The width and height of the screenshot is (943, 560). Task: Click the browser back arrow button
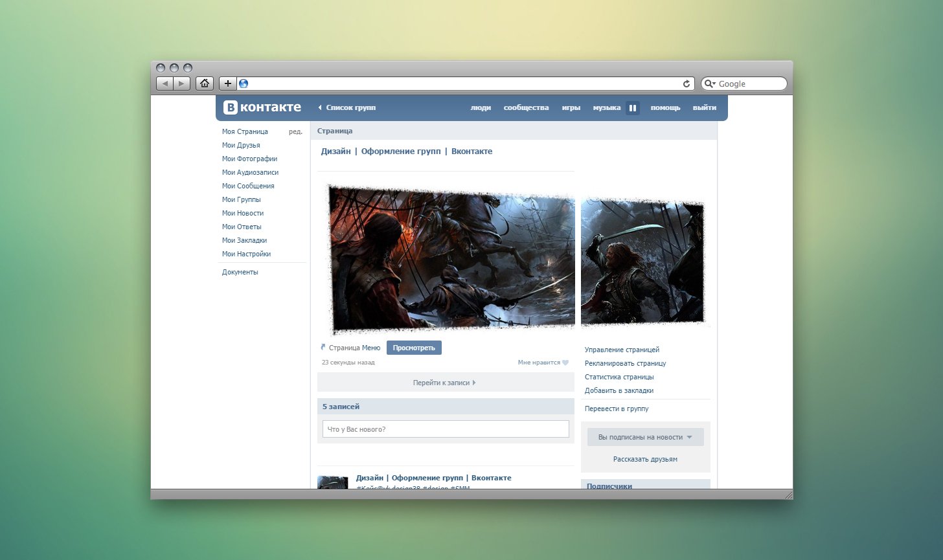tap(165, 84)
